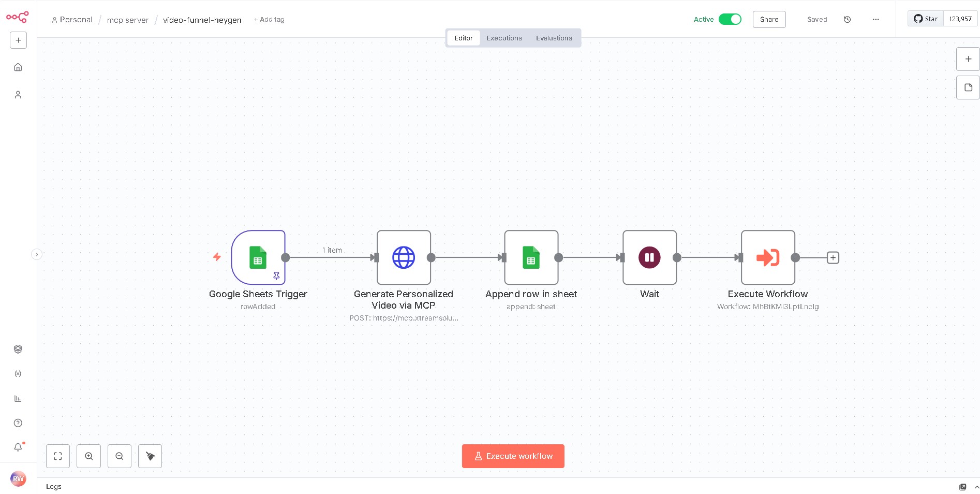Toggle the Active workflow switch off
The height and width of the screenshot is (494, 980).
730,19
